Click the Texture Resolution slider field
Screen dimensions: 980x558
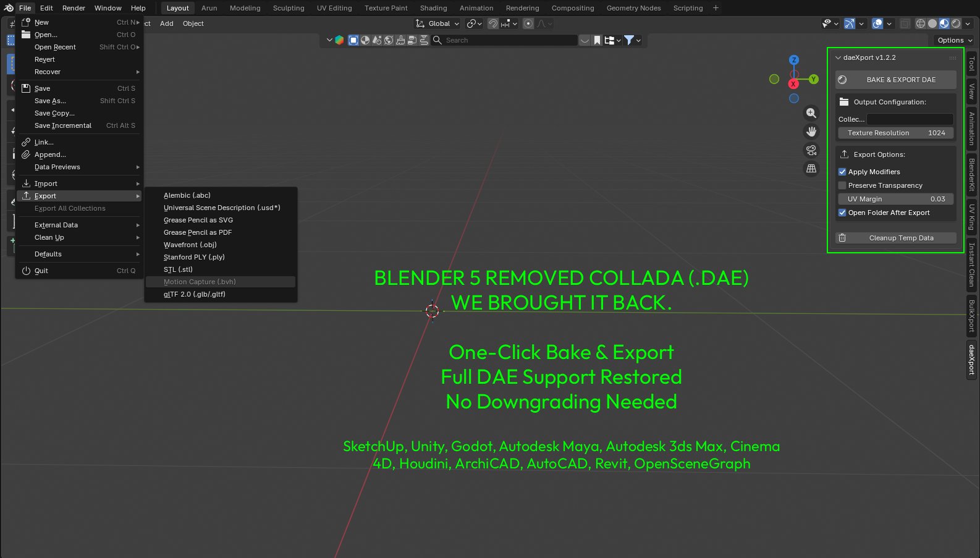click(896, 133)
